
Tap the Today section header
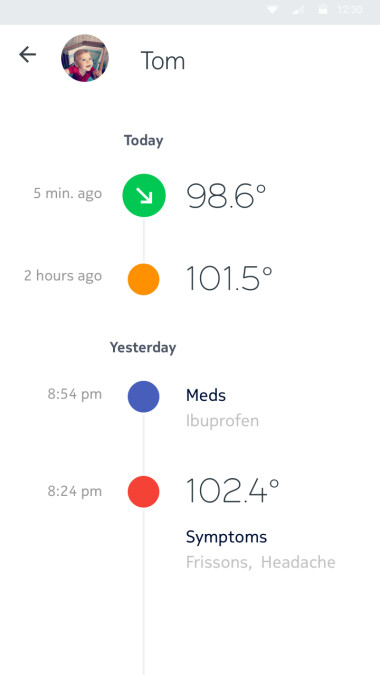click(144, 141)
